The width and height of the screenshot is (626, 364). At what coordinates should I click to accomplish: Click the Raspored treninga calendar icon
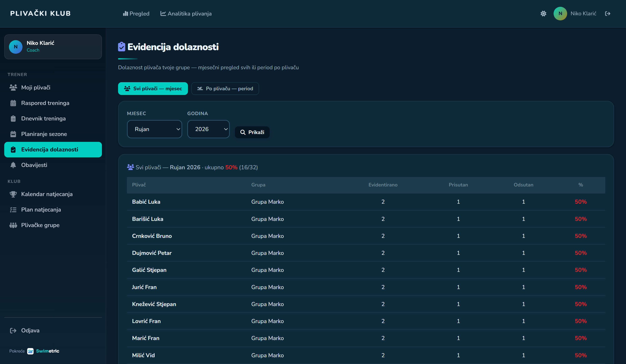(x=13, y=103)
